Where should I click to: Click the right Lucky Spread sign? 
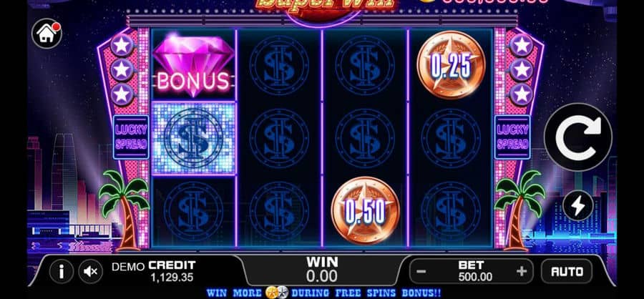tap(512, 137)
